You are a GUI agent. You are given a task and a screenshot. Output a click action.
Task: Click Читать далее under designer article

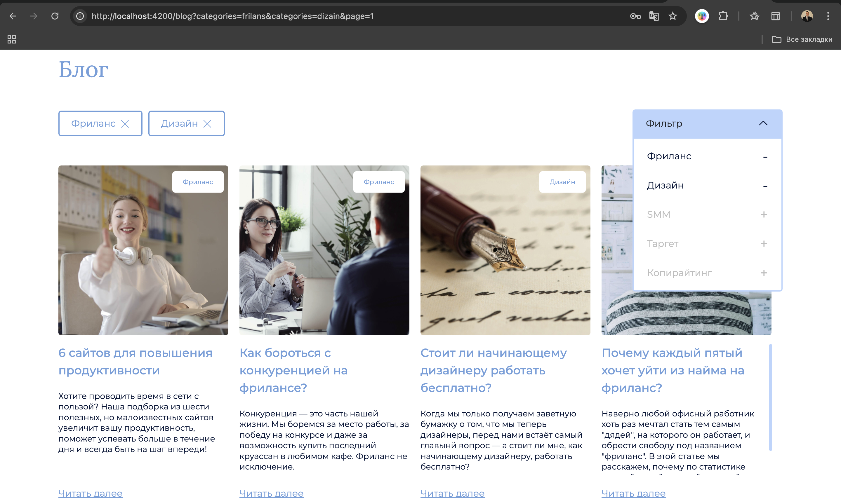453,493
